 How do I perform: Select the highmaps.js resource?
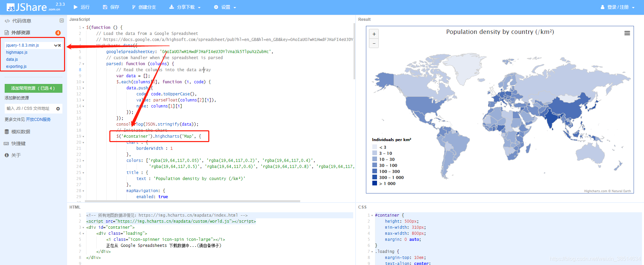coord(17,52)
